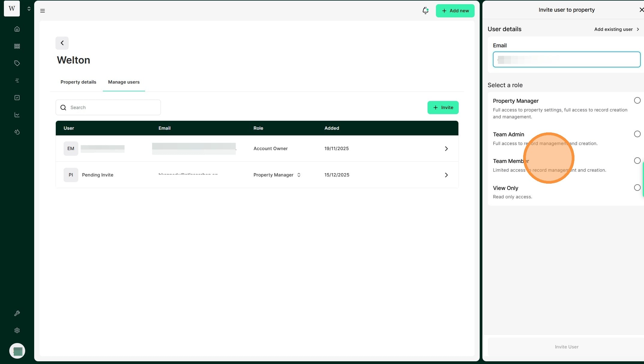The height and width of the screenshot is (364, 644).
Task: Select the Team Admin role radio
Action: coord(637,134)
